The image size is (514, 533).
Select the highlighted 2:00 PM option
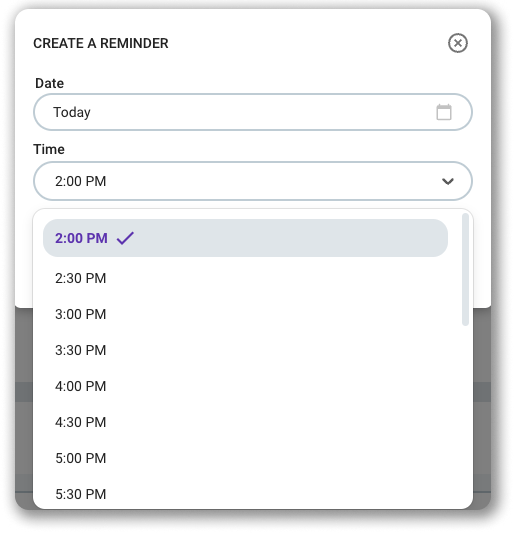[245, 238]
